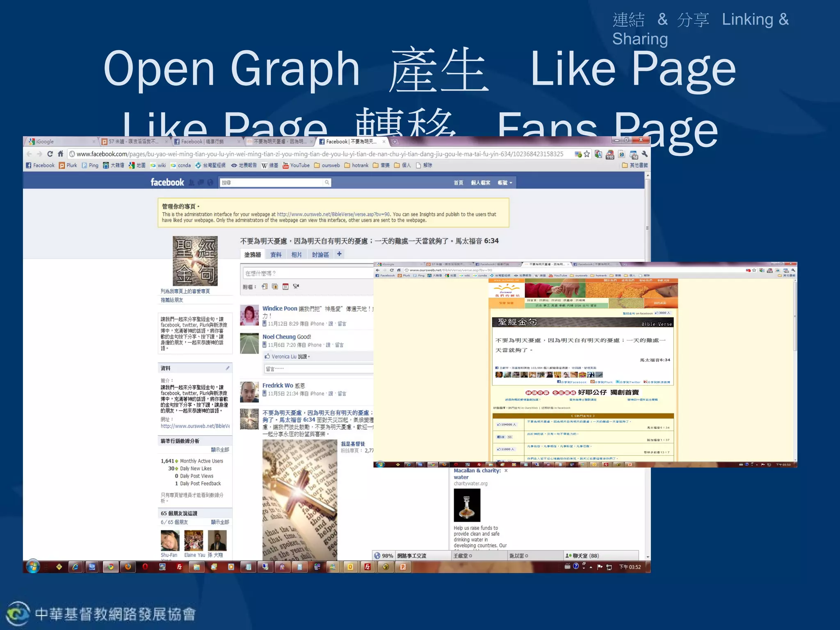Click the search magnifier in Facebook bar
This screenshot has height=630, width=840.
pyautogui.click(x=327, y=183)
